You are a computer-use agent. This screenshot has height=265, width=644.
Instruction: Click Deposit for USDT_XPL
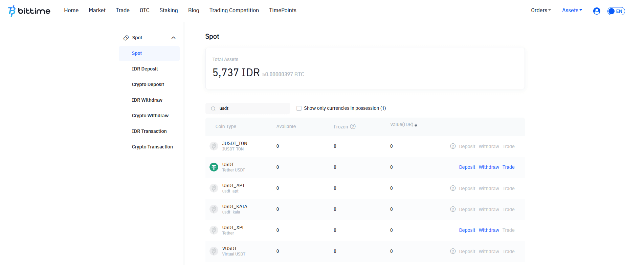[x=467, y=230]
